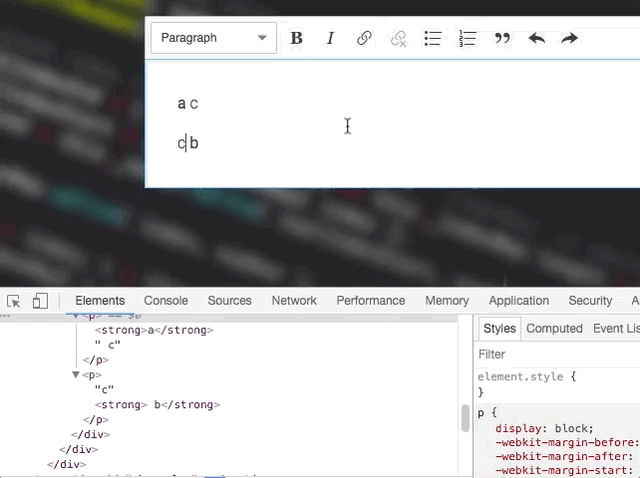640x478 pixels.
Task: Apply a numbered list
Action: [467, 38]
